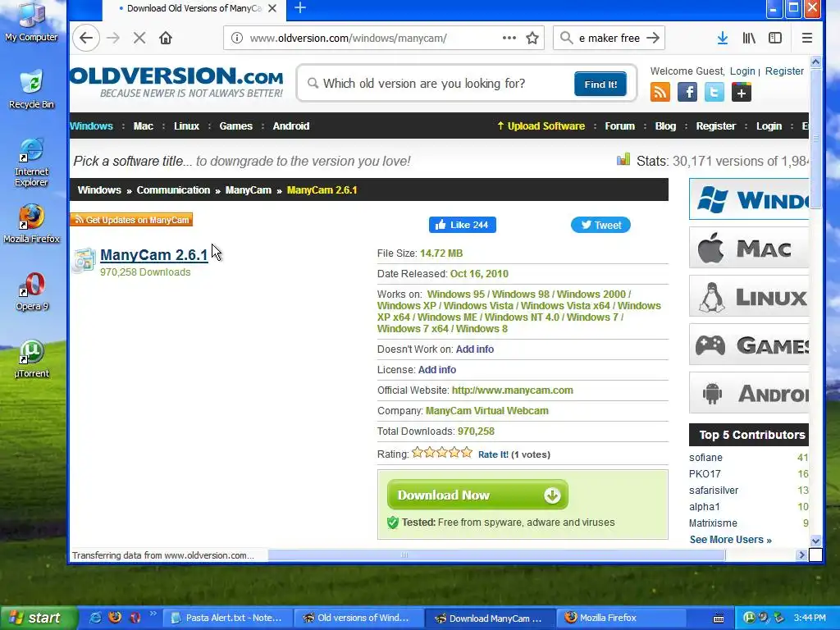Open the Mac category menu
840x630 pixels.
tap(143, 126)
